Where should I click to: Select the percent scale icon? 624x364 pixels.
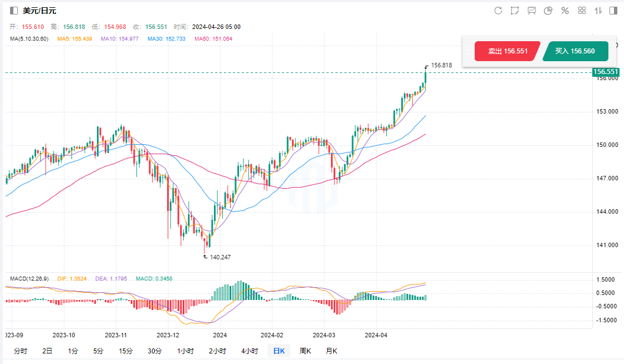(x=565, y=11)
